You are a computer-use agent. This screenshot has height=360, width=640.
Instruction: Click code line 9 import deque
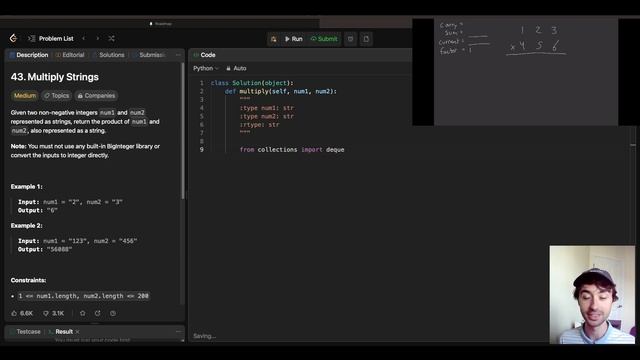point(292,149)
